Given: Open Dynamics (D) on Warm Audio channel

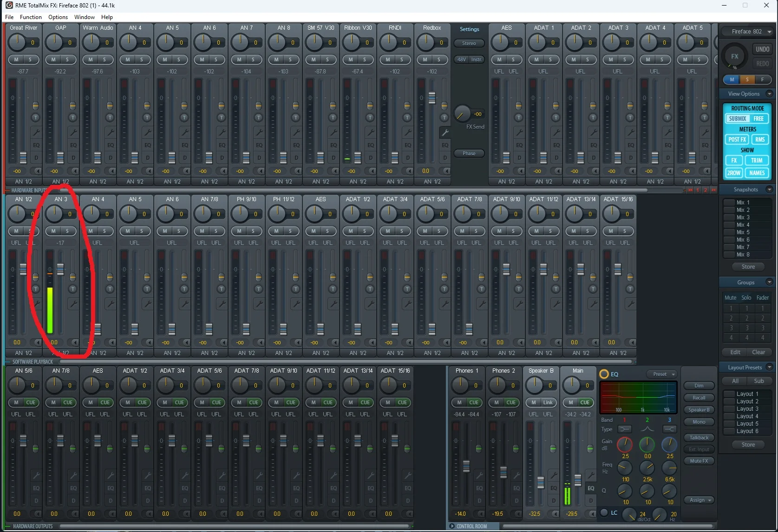Looking at the screenshot, I should coord(111,158).
